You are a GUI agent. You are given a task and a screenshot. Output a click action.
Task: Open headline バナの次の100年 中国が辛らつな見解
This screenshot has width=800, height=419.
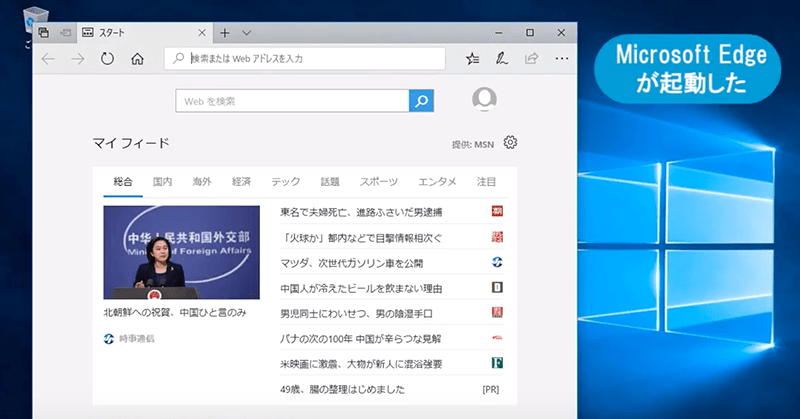point(361,339)
